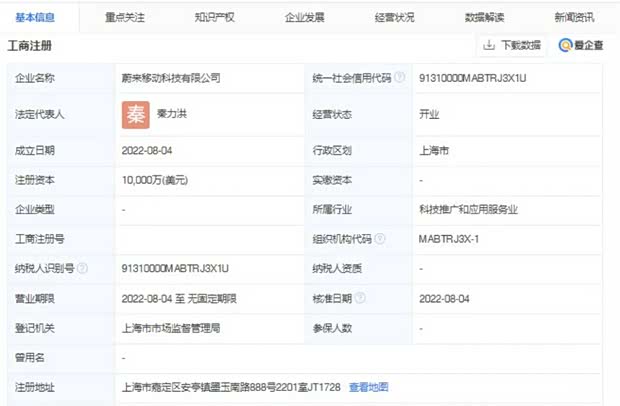The width and height of the screenshot is (620, 406).
Task: Open the 知识产权 tab
Action: click(215, 16)
